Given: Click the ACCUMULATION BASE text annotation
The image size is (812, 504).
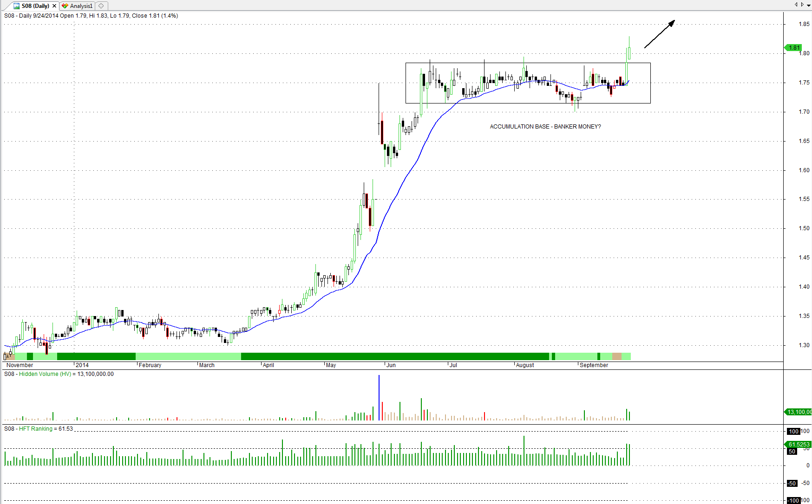Looking at the screenshot, I should click(x=545, y=127).
